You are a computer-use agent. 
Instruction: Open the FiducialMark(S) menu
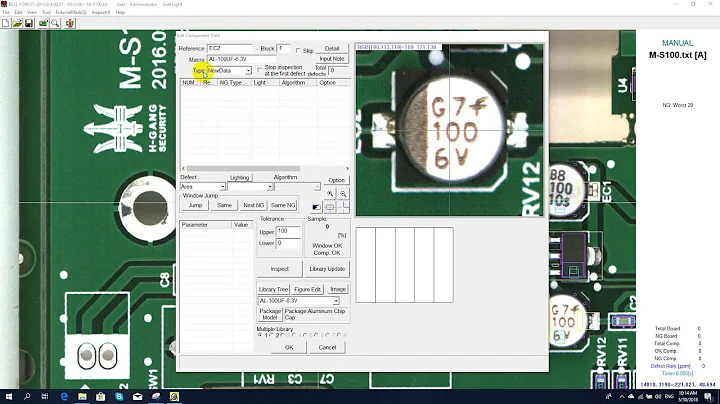71,12
